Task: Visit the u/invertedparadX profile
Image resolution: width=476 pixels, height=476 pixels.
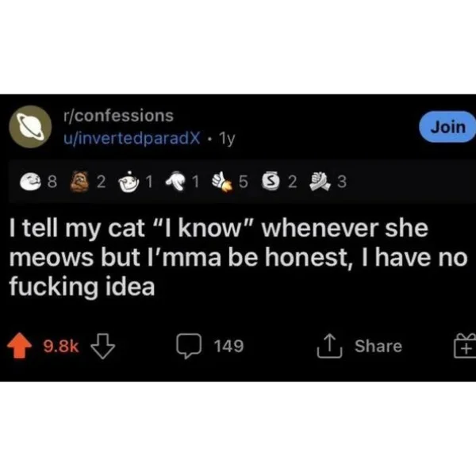Action: 132,138
